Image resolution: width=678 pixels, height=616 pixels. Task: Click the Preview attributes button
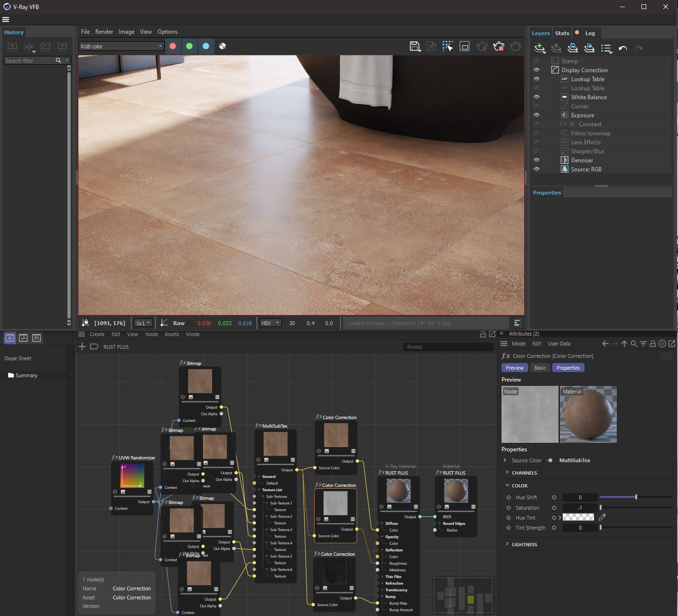pos(514,368)
